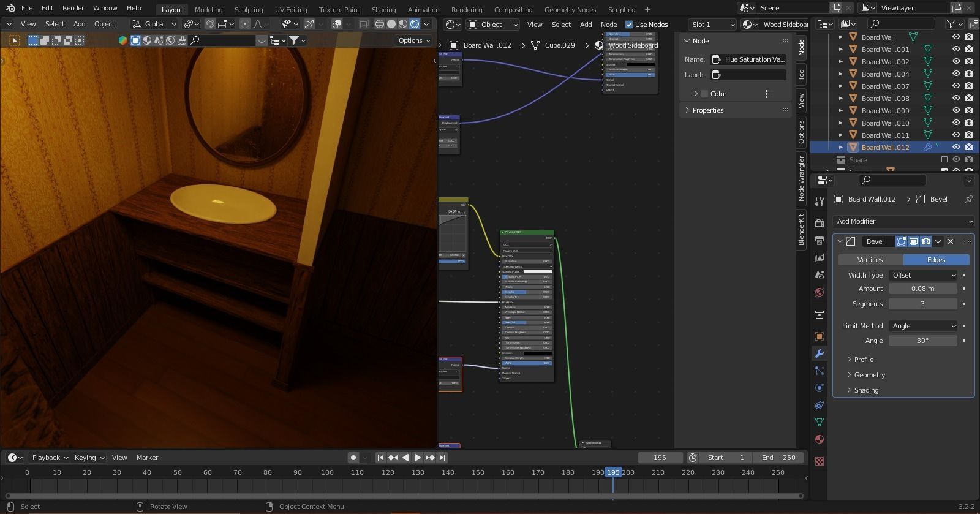Switch viewport to Wireframe shading
The height and width of the screenshot is (514, 980).
tap(380, 24)
